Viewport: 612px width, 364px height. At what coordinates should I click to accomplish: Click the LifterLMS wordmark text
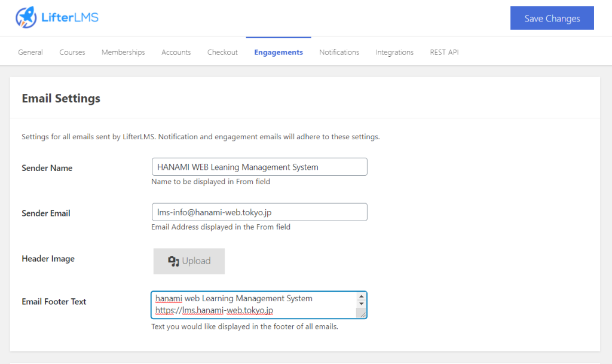[x=70, y=17]
